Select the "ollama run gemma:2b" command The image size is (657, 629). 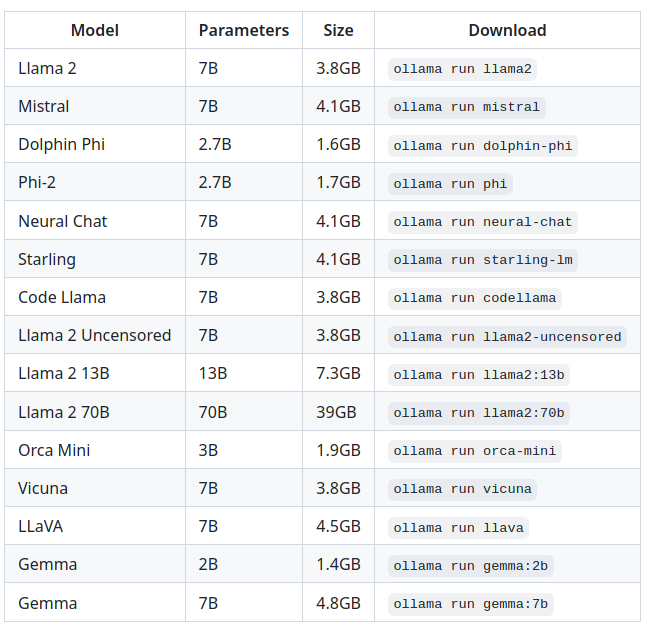[x=471, y=566]
